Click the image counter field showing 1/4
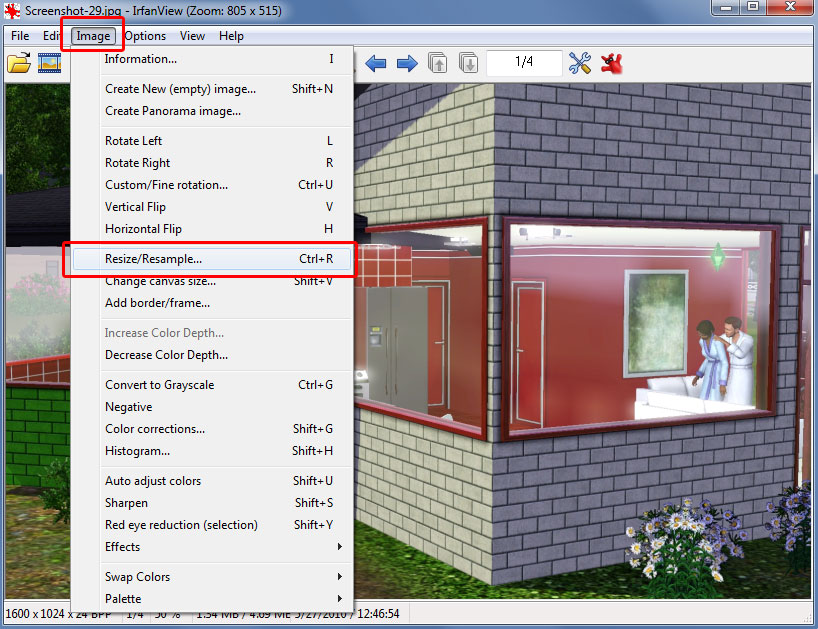Image resolution: width=818 pixels, height=629 pixels. coord(524,63)
